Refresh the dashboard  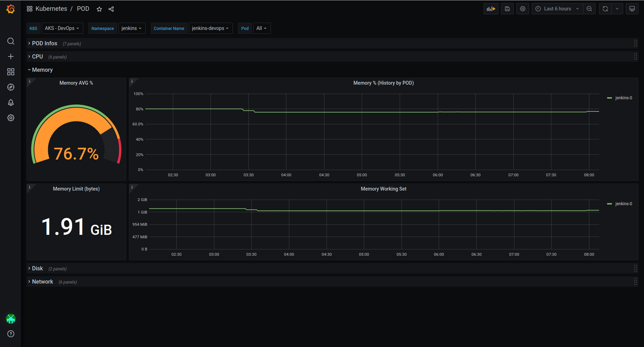point(605,9)
